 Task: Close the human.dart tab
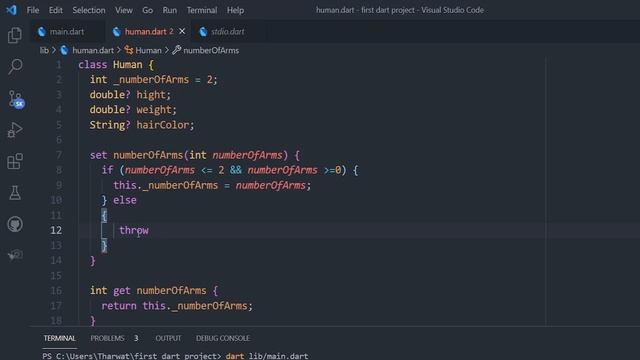(x=182, y=31)
